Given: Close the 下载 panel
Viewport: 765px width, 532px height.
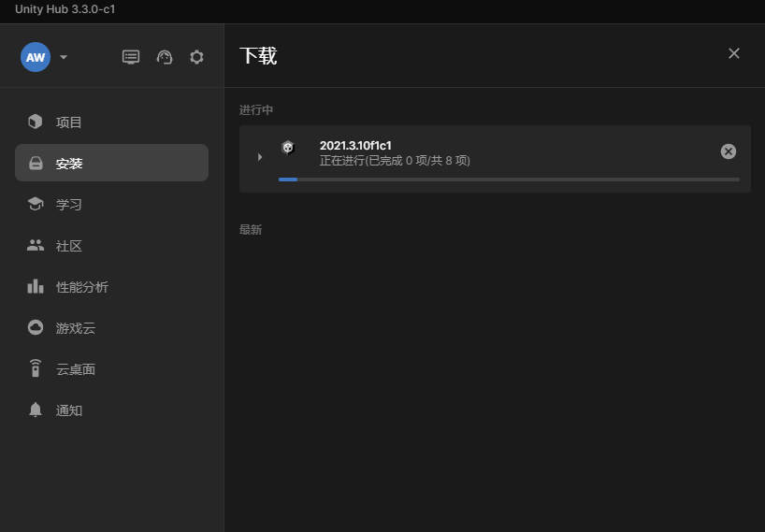Looking at the screenshot, I should coord(734,53).
